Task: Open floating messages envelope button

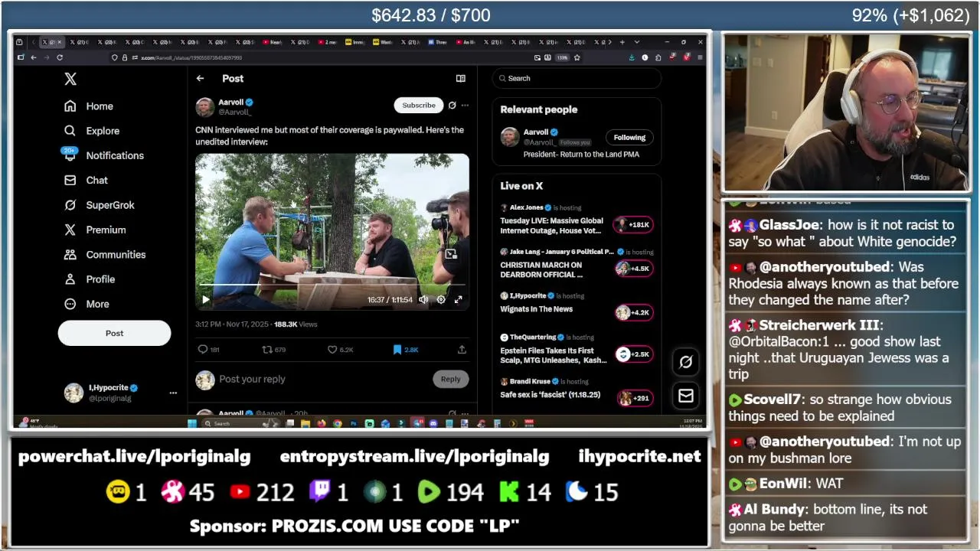Action: pos(685,396)
